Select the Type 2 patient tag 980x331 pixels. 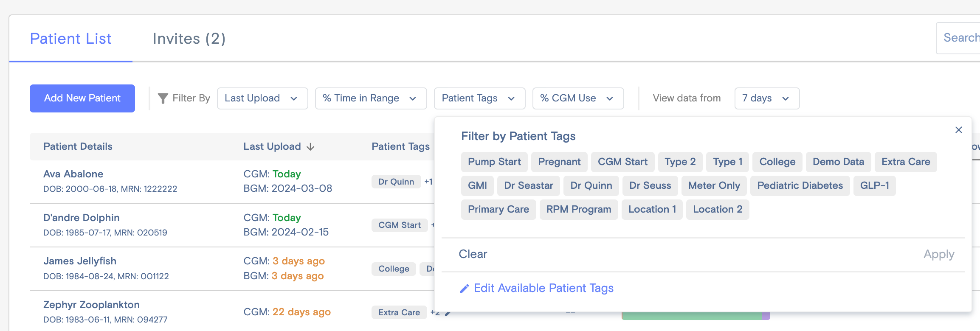(680, 162)
